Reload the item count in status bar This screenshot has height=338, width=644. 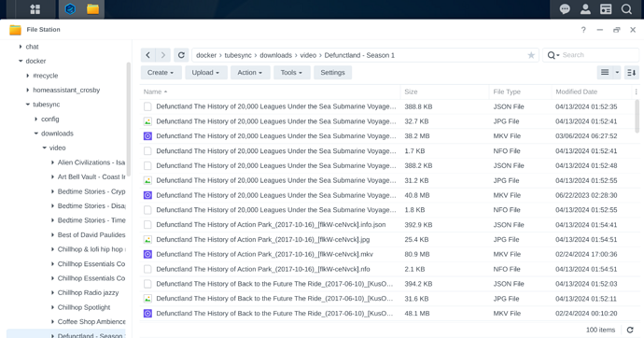point(630,330)
